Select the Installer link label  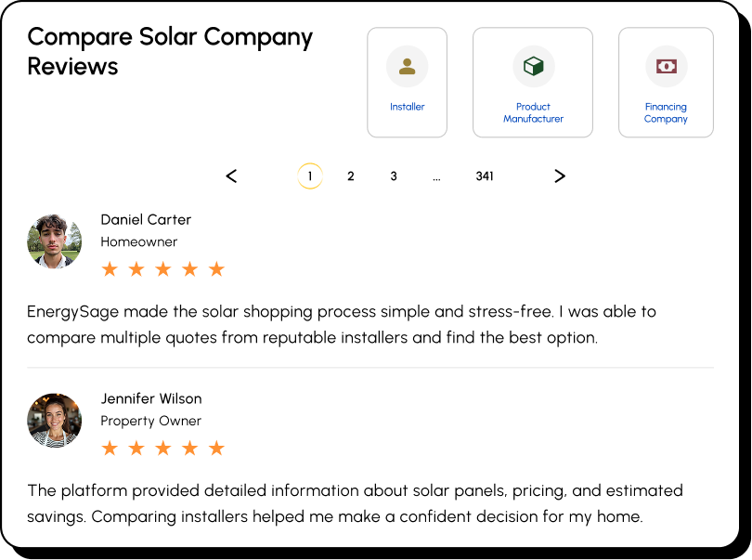click(408, 107)
